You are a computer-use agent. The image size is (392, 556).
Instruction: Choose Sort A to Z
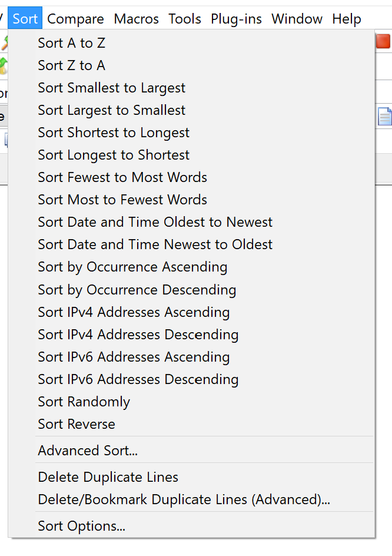[191, 43]
